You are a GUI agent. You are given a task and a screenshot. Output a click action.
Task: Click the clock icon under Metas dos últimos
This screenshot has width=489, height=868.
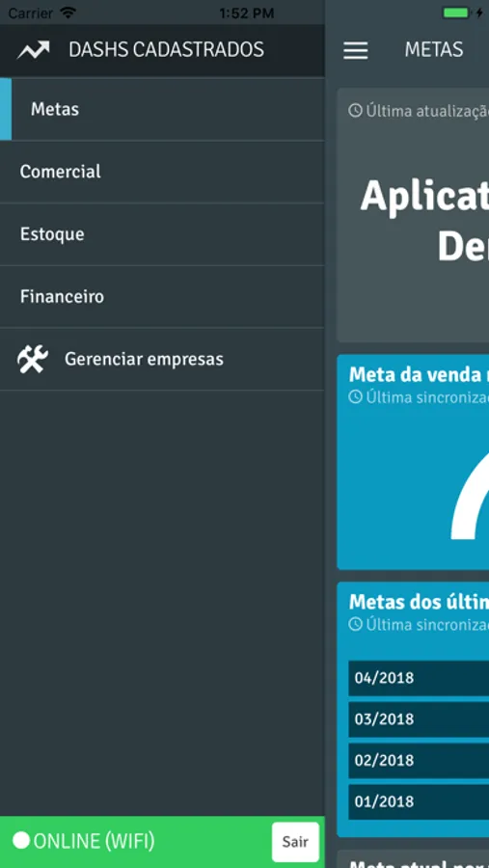click(355, 624)
